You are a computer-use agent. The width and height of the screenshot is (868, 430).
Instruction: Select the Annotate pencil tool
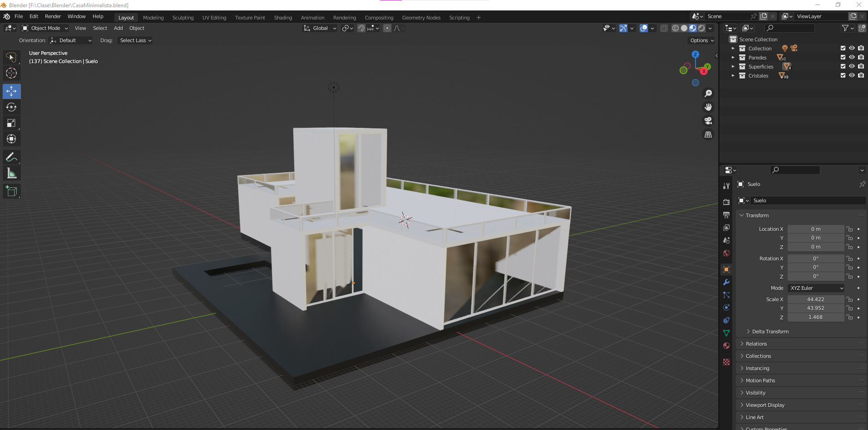pyautogui.click(x=11, y=157)
